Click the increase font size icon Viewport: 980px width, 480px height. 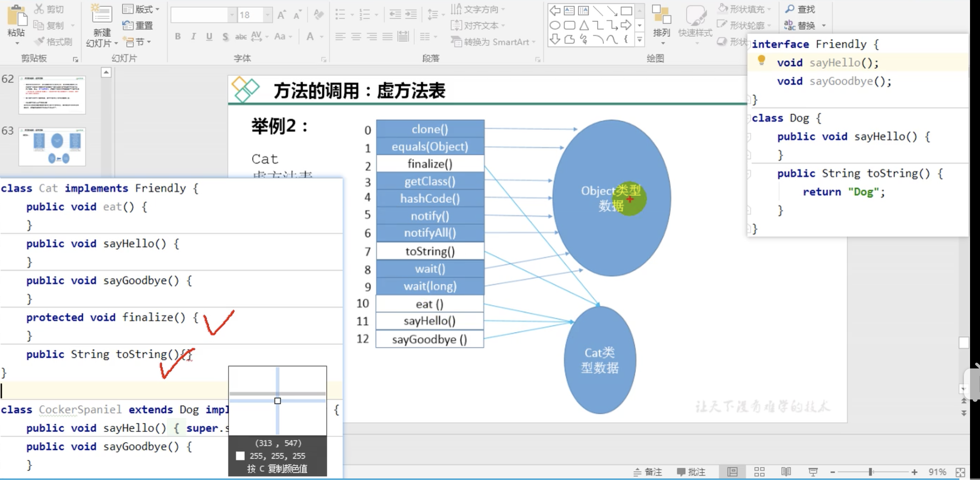coord(282,15)
